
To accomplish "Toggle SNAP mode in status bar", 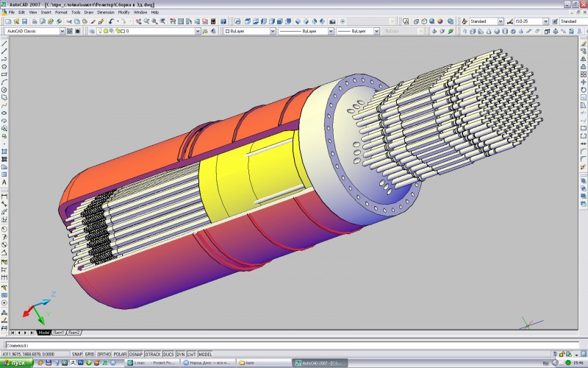I will point(77,353).
